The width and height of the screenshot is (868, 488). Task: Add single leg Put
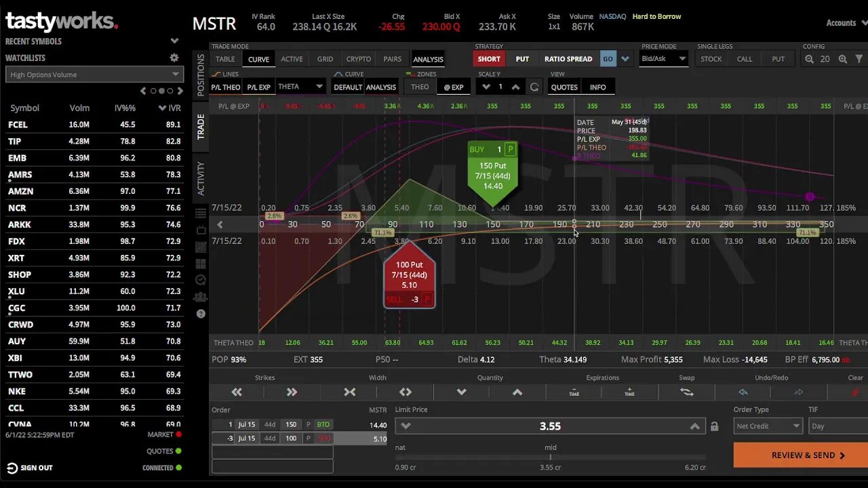tap(778, 59)
